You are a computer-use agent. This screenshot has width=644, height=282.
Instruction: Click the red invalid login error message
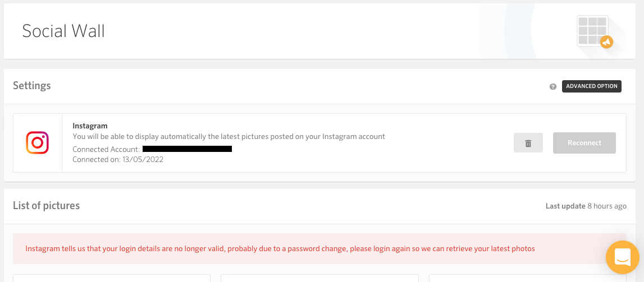(280, 248)
